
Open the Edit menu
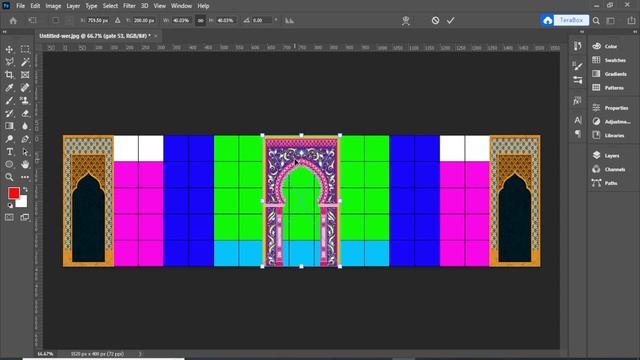pos(35,6)
